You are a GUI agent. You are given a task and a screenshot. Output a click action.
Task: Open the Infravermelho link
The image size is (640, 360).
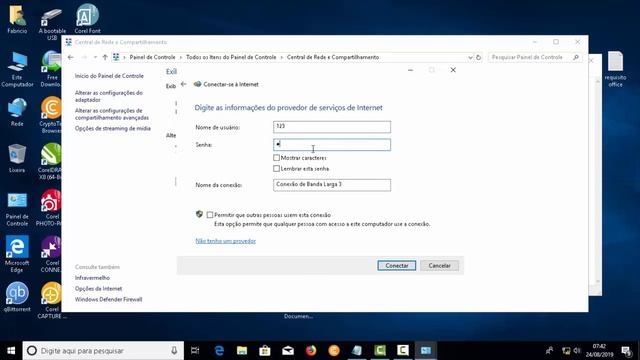point(92,278)
